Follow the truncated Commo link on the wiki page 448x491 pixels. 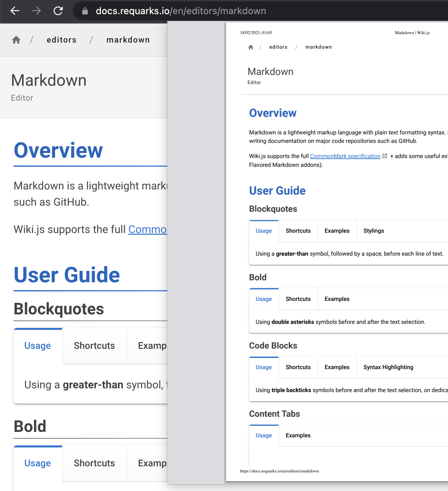point(148,229)
